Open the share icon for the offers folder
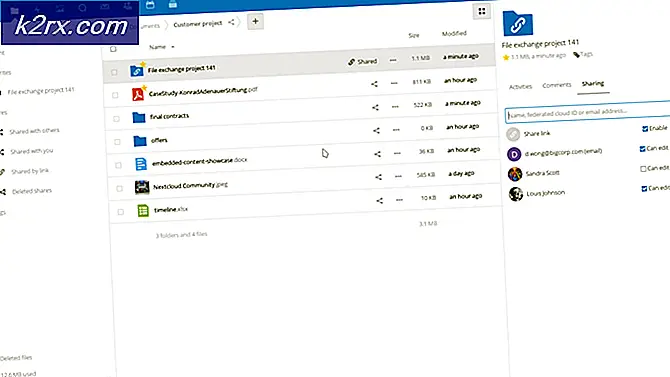This screenshot has height=377, width=670. [x=376, y=130]
